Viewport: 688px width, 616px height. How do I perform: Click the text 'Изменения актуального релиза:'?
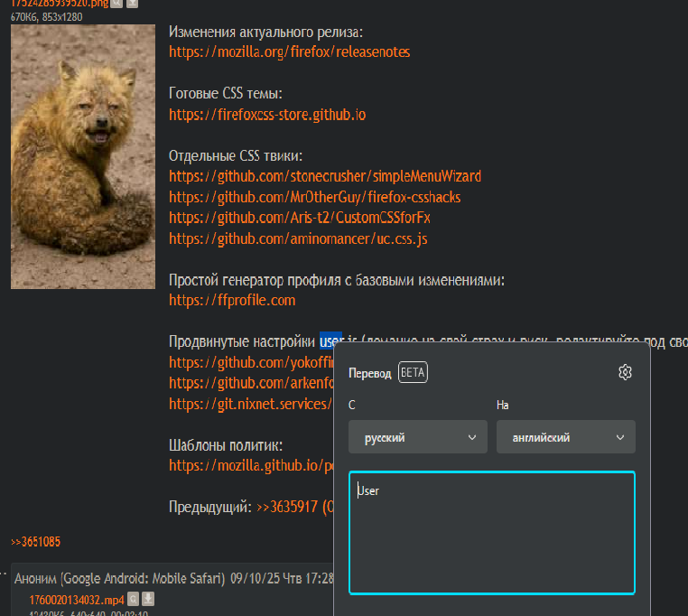265,32
